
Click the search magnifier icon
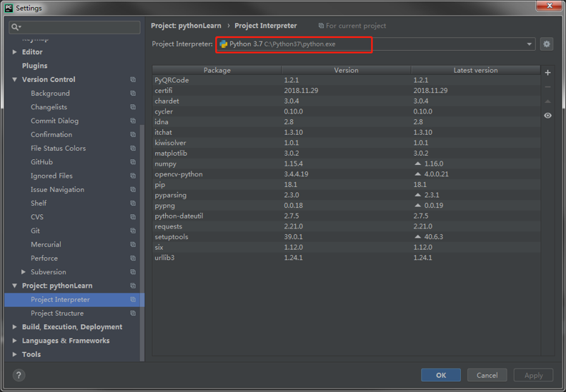16,26
